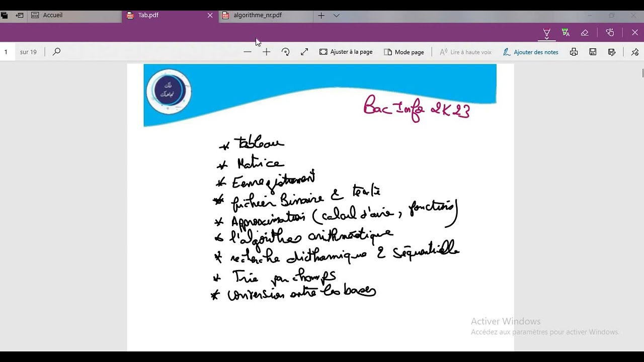Viewport: 644px width, 362px height.
Task: Enter full screen page view
Action: click(x=304, y=52)
